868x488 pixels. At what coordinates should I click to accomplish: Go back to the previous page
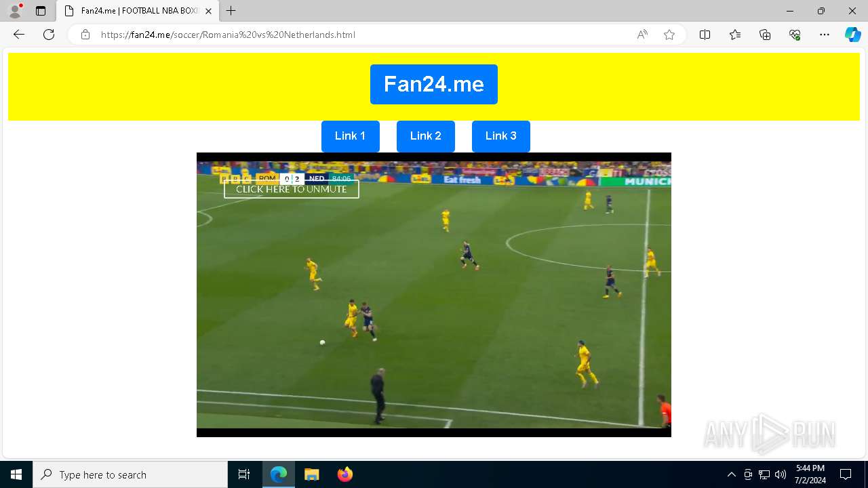19,35
